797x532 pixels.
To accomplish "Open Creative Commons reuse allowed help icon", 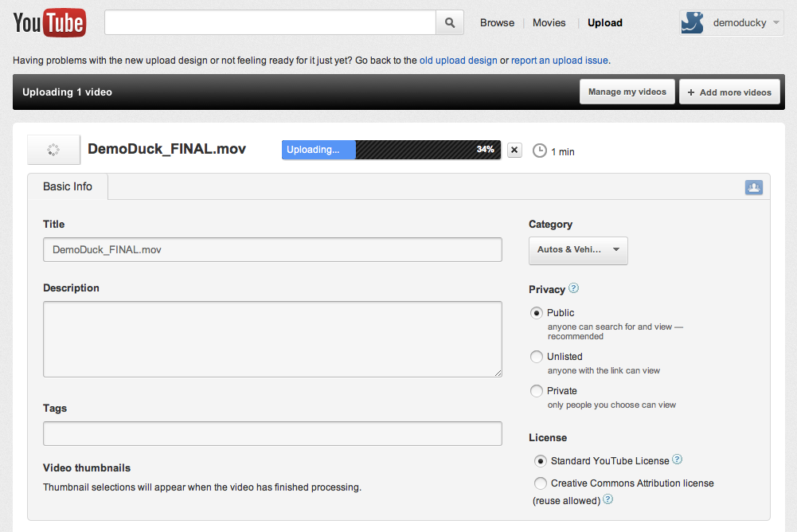I will coord(608,499).
